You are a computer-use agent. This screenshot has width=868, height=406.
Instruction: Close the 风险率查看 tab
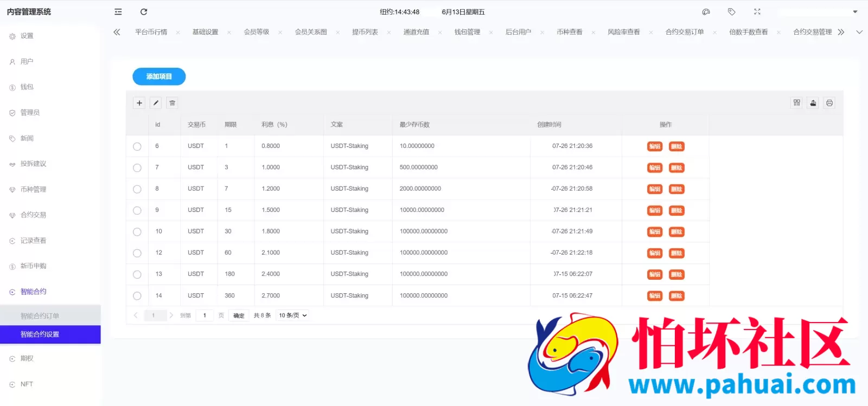click(651, 33)
